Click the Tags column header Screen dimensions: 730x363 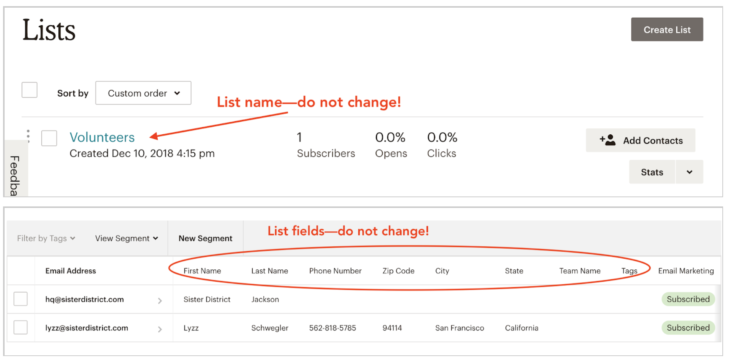(629, 271)
